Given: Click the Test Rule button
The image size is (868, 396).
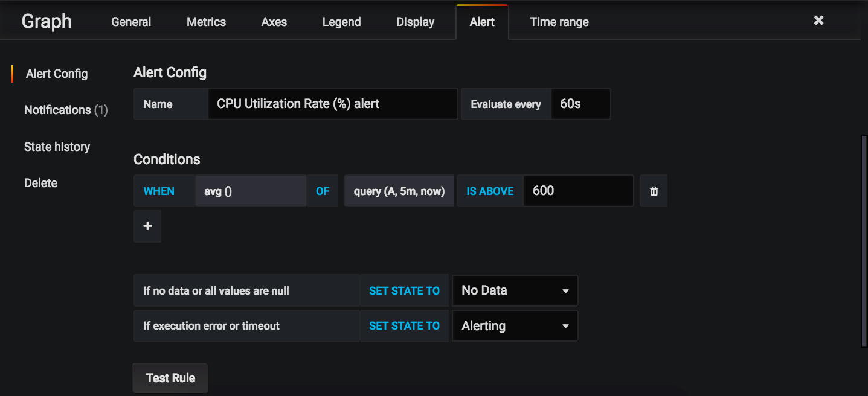Looking at the screenshot, I should coord(170,377).
